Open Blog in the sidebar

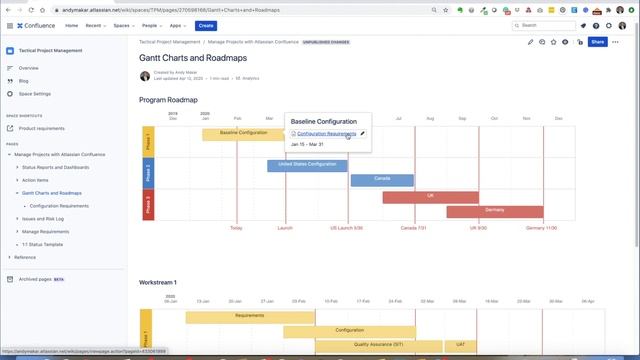point(24,81)
